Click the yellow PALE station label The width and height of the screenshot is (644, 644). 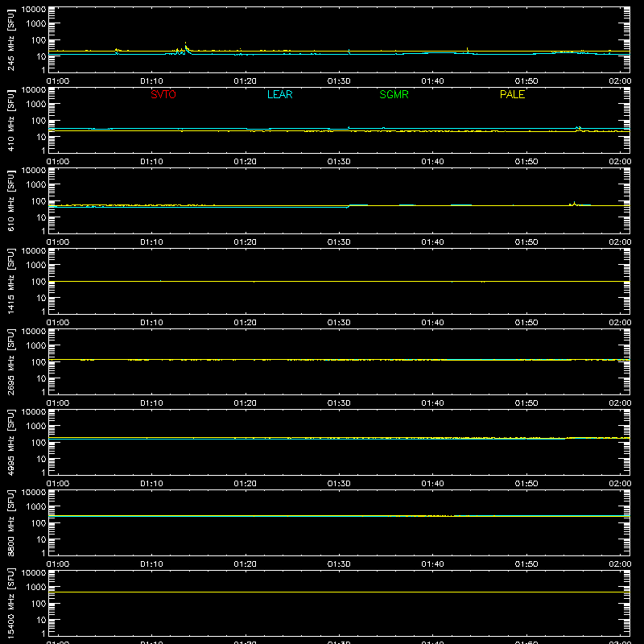click(512, 94)
